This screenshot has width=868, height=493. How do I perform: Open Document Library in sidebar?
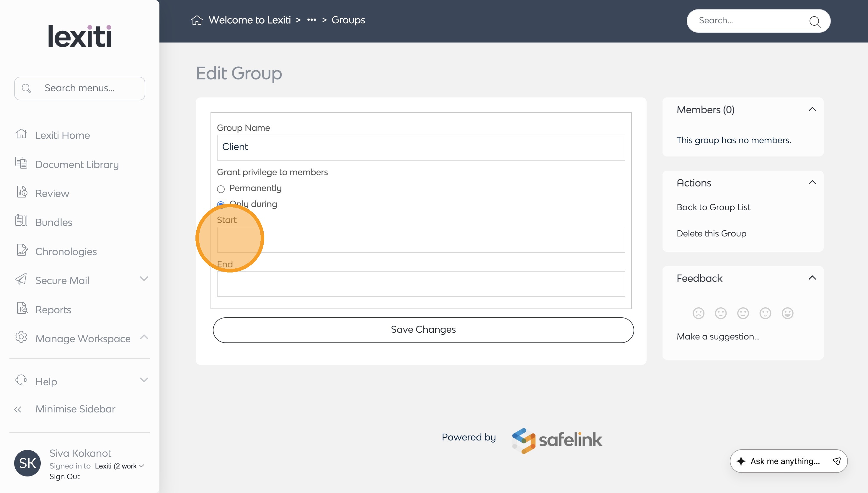click(77, 164)
